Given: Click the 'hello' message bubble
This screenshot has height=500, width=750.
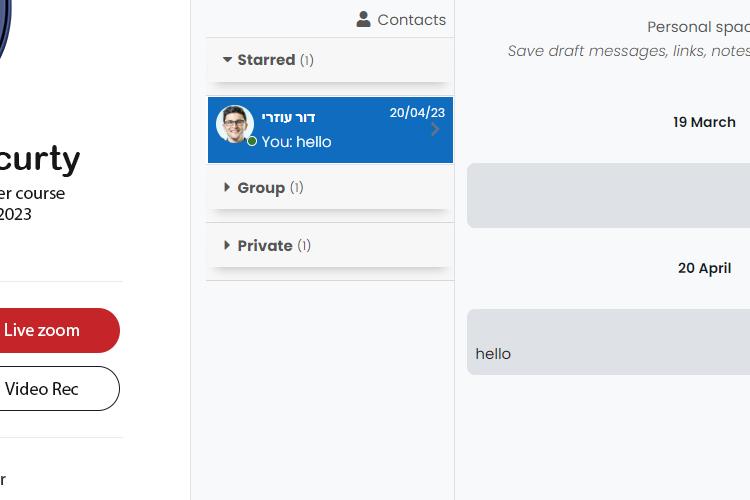Looking at the screenshot, I should click(608, 342).
